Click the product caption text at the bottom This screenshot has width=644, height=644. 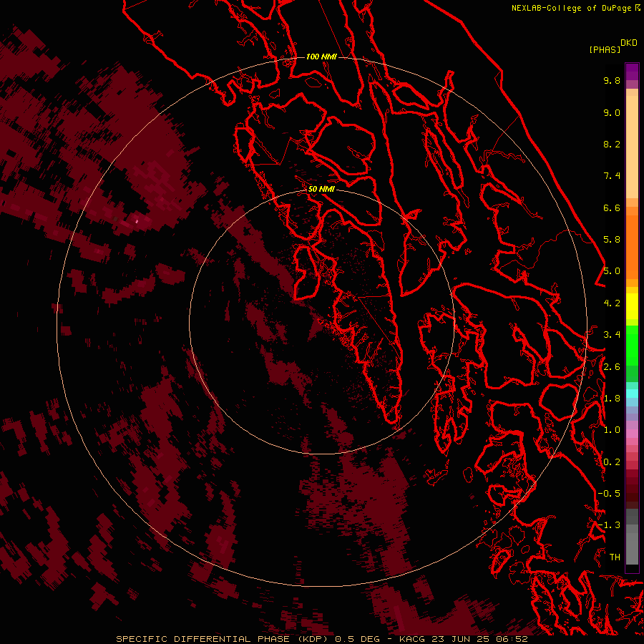[321, 639]
